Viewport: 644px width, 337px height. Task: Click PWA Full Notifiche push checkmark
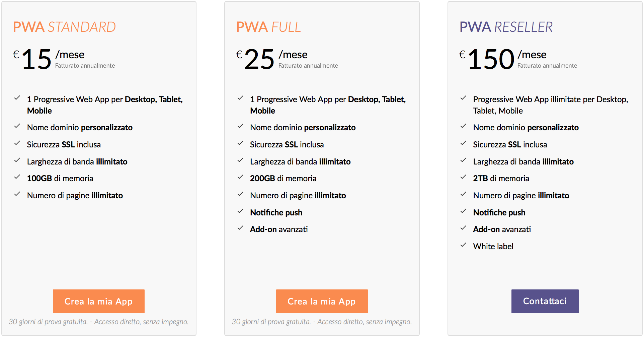coord(240,211)
